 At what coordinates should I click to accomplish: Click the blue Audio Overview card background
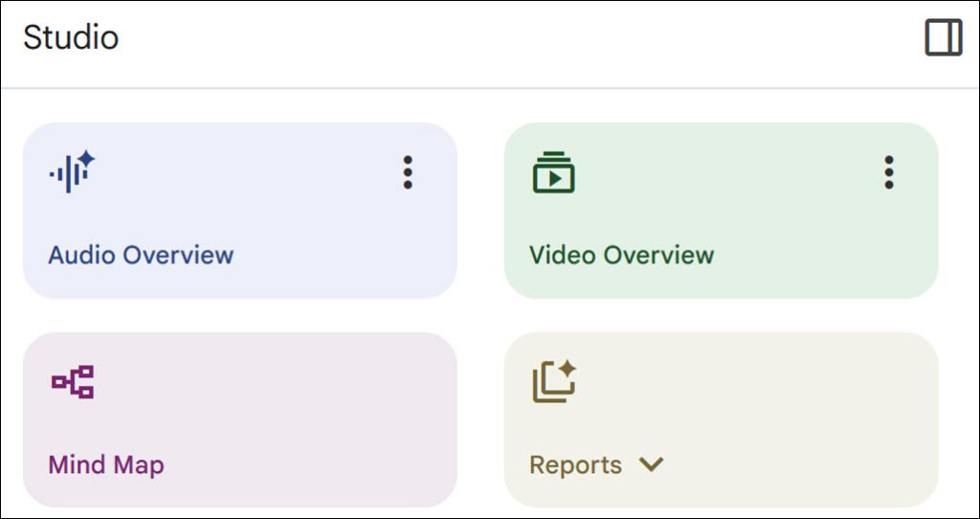pos(240,210)
